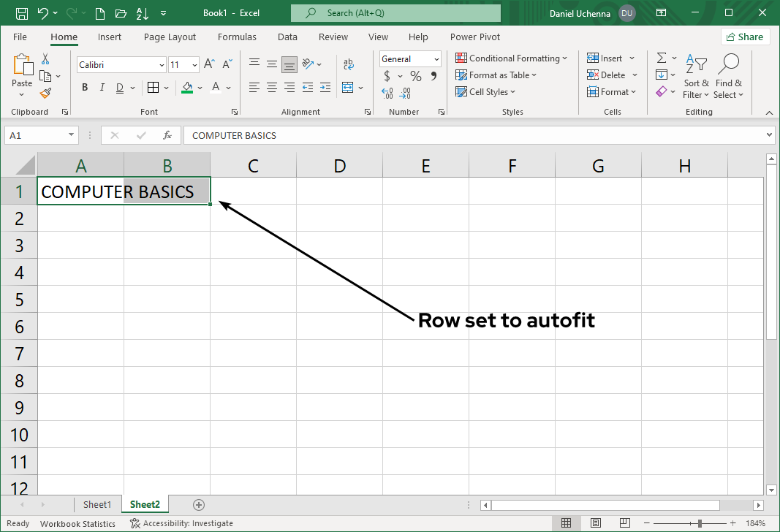Select the Italic formatting icon

(102, 87)
